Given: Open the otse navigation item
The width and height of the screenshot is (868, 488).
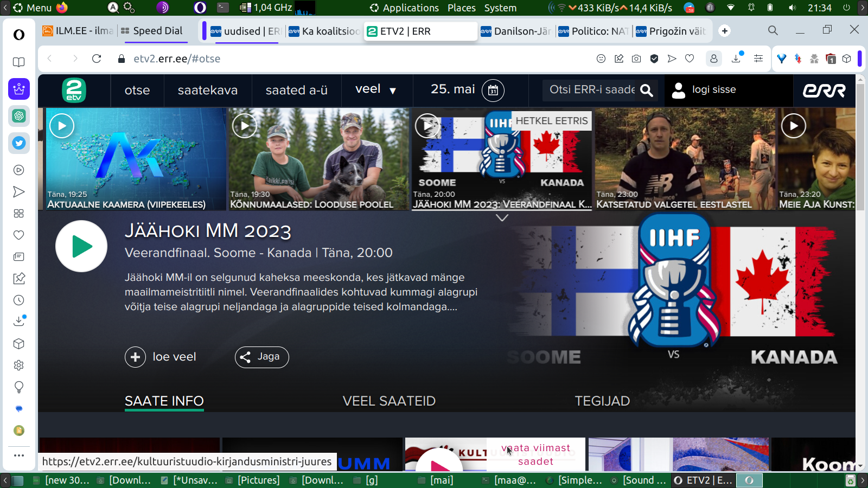Looking at the screenshot, I should tap(137, 91).
